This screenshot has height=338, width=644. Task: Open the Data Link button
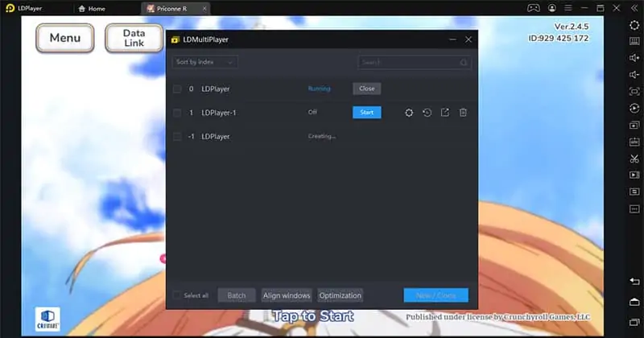coord(134,38)
